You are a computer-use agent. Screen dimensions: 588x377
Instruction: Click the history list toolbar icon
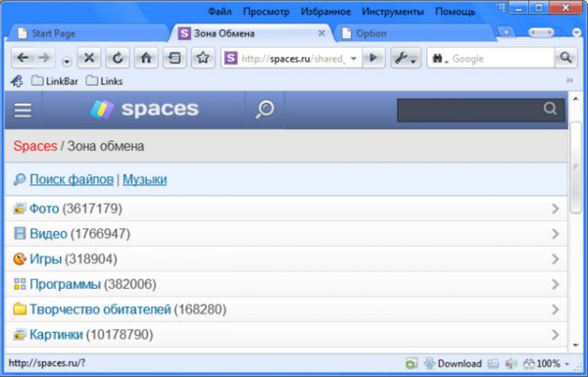pos(174,58)
